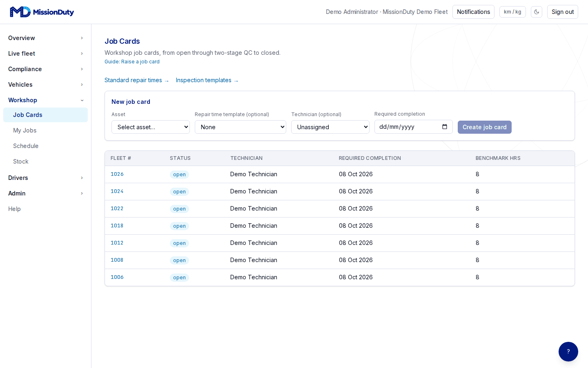Image resolution: width=588 pixels, height=368 pixels.
Task: Open the Schedule page
Action: coord(45,146)
